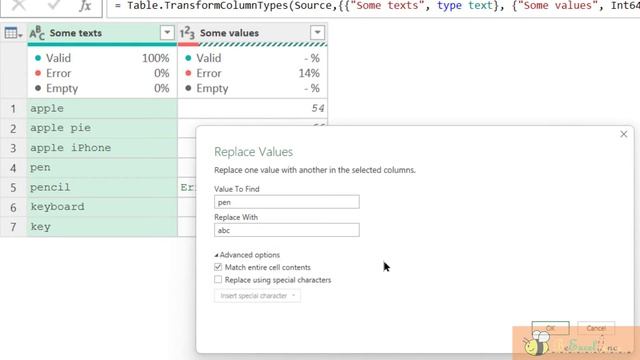The width and height of the screenshot is (640, 360).
Task: Select the value 54 cell
Action: 253,109
